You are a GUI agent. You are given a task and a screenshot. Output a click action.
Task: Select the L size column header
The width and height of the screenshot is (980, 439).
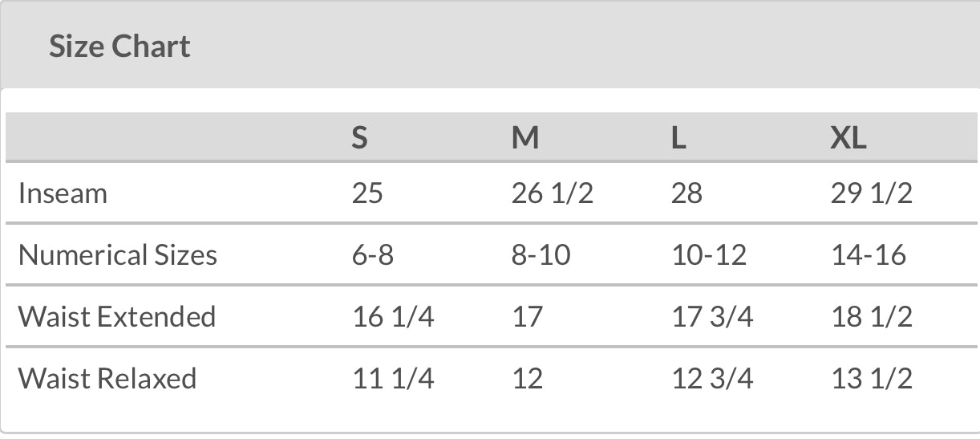(678, 139)
